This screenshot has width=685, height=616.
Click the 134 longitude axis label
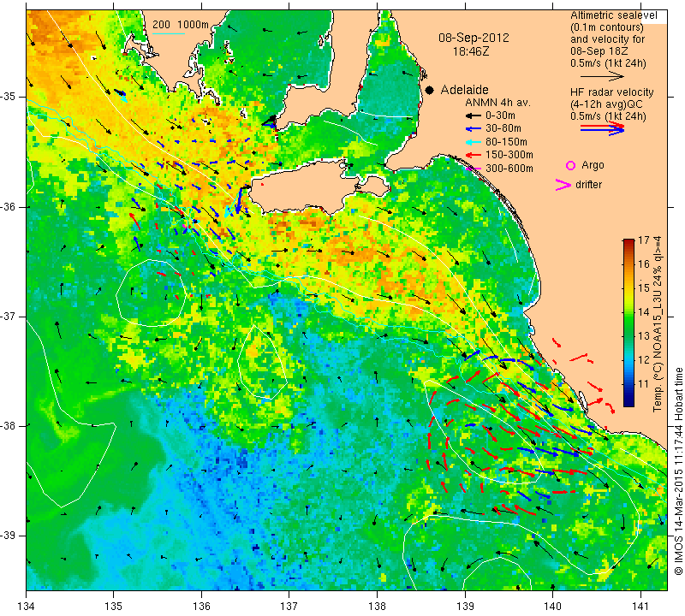pyautogui.click(x=27, y=606)
